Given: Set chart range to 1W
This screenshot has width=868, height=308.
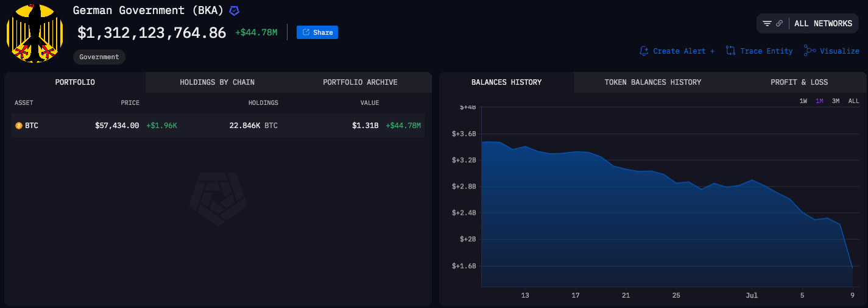Looking at the screenshot, I should (803, 101).
